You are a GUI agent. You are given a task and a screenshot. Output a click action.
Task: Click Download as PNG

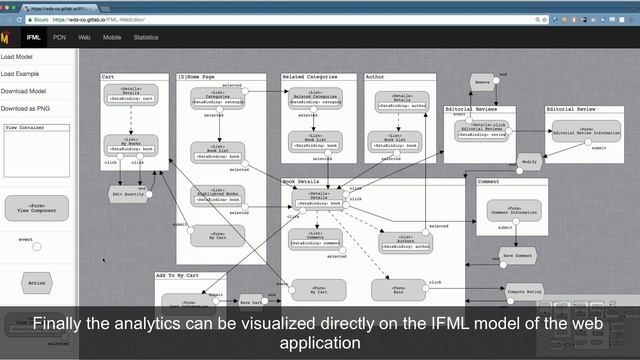(x=25, y=109)
